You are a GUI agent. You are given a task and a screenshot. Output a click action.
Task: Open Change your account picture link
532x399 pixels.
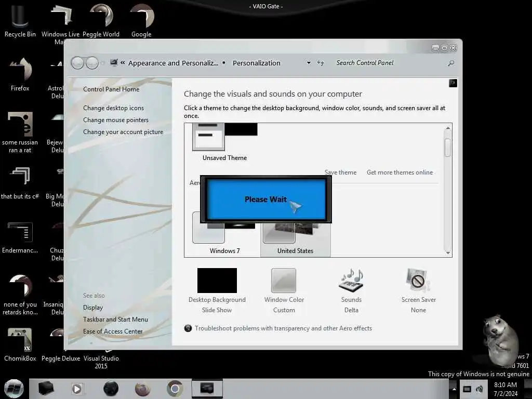[123, 132]
